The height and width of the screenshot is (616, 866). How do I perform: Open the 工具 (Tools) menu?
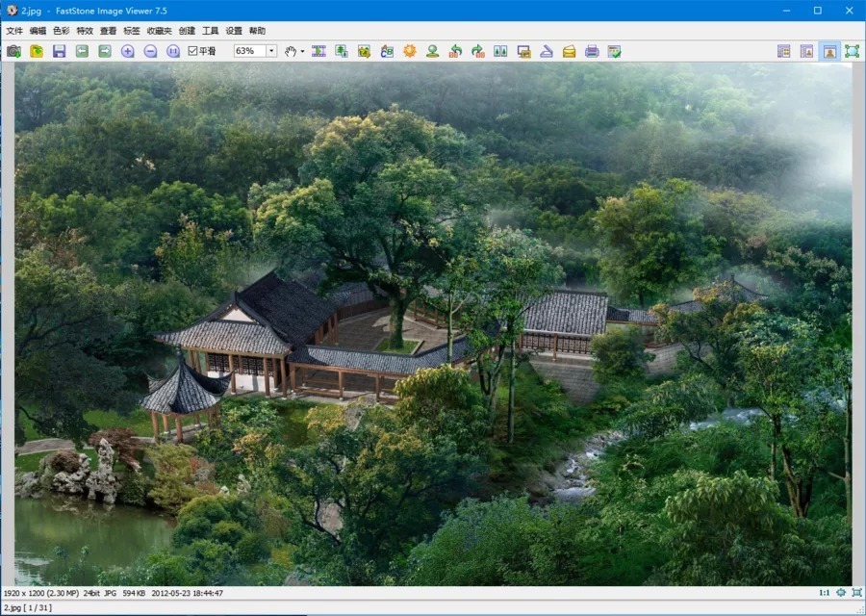210,31
